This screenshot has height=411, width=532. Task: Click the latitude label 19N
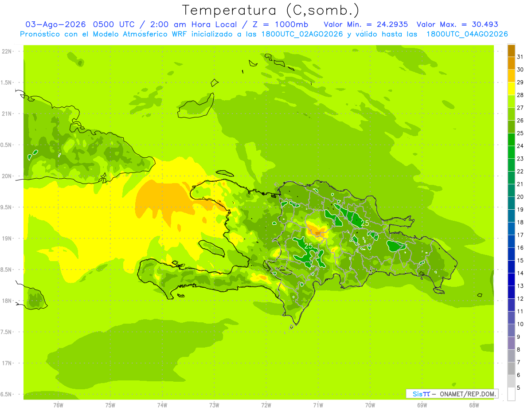(7, 239)
